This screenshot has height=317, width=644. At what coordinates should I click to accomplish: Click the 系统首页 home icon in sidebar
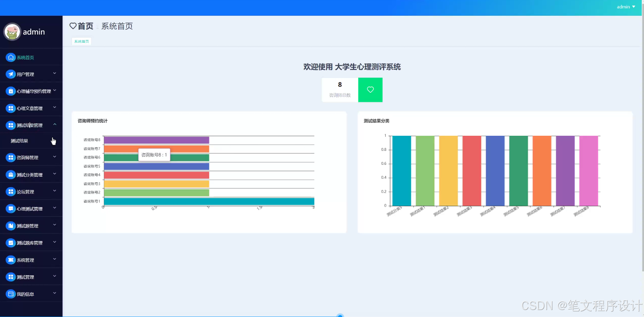(x=11, y=57)
